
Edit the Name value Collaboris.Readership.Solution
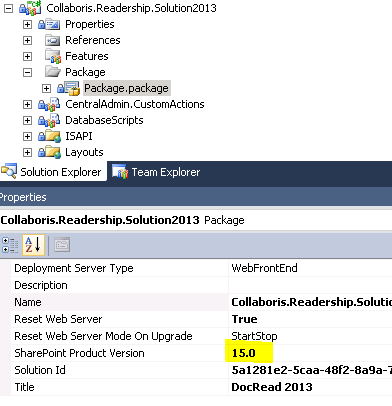(311, 302)
